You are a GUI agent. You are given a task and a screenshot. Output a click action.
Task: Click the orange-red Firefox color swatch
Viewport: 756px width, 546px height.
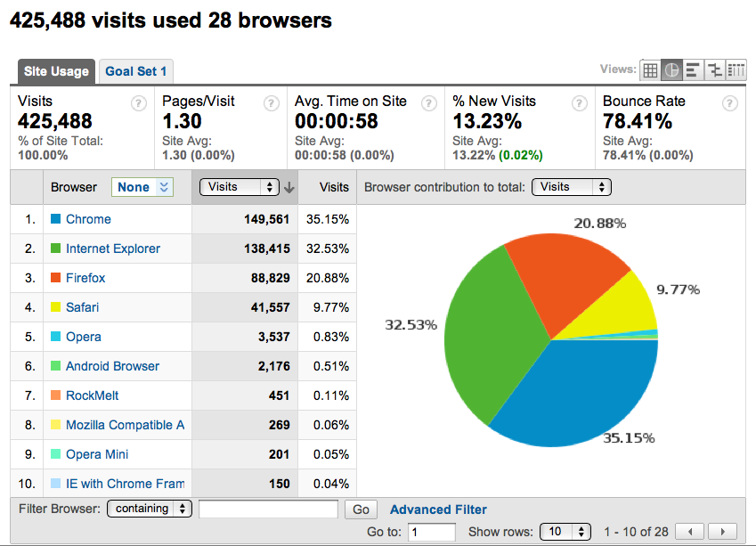56,278
